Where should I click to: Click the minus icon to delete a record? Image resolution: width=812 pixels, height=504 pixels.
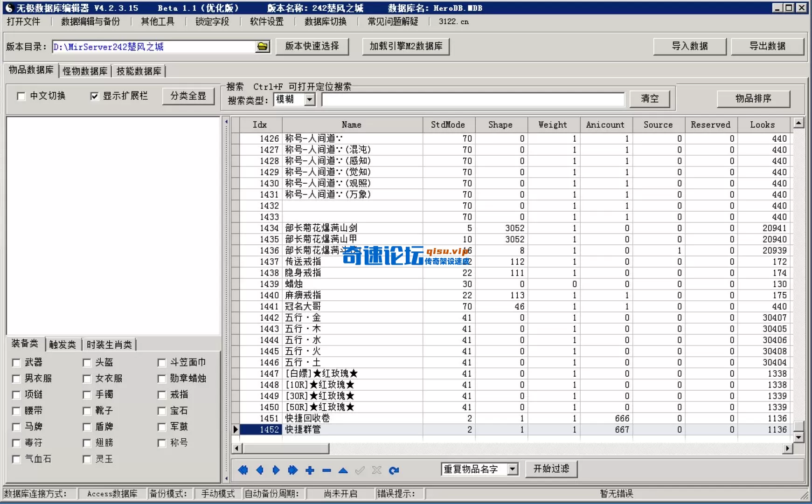point(326,470)
